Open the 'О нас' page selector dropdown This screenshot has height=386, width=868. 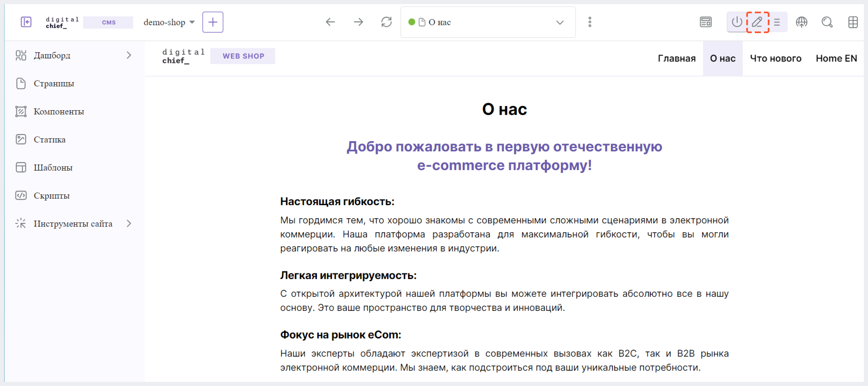(x=488, y=22)
